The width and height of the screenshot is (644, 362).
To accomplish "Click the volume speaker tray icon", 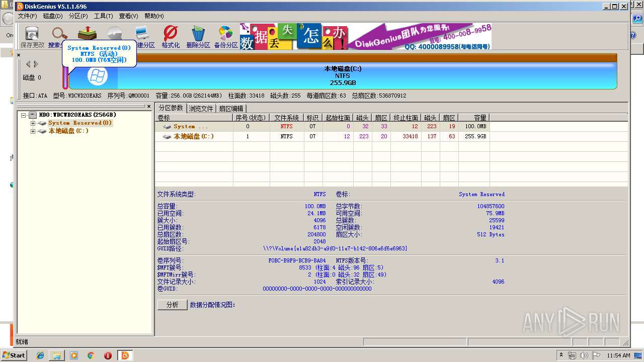I will coord(584,355).
